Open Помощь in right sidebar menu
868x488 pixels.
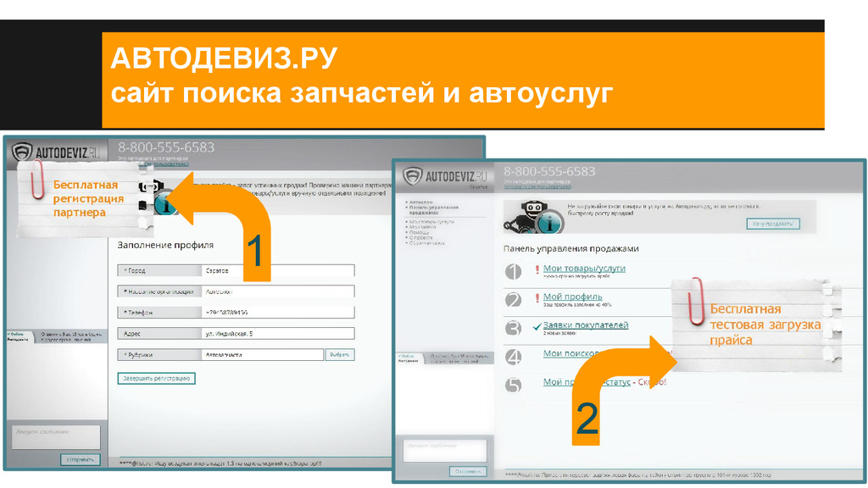(419, 232)
